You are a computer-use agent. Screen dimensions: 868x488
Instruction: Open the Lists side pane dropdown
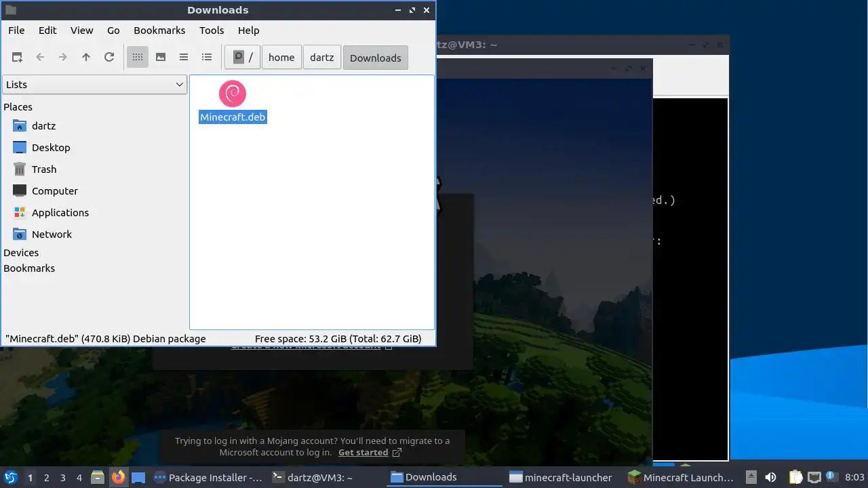tap(95, 85)
